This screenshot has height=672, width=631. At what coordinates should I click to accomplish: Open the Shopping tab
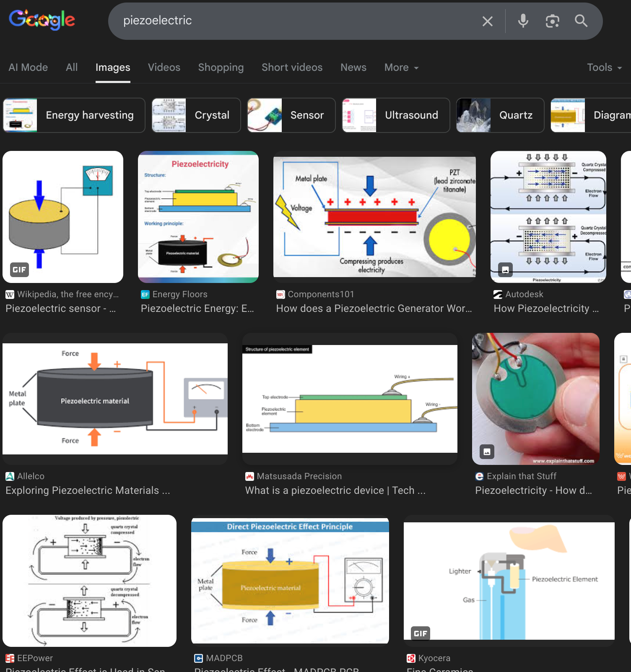tap(221, 67)
